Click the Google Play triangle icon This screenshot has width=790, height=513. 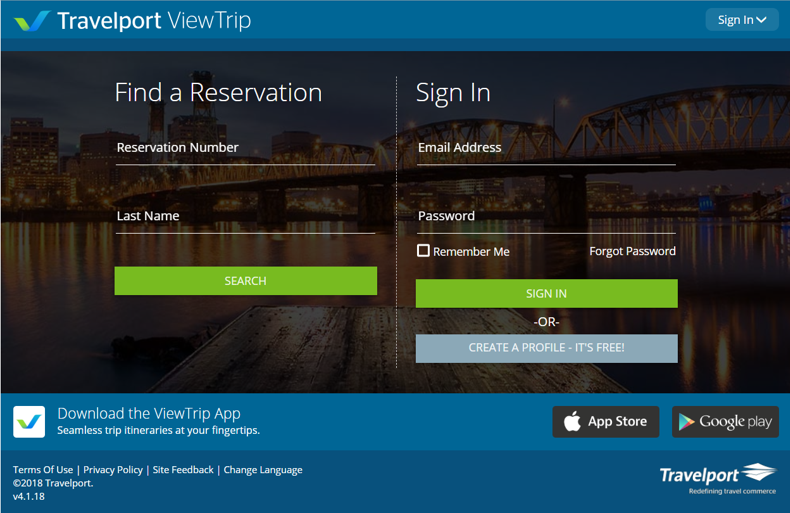click(x=686, y=422)
